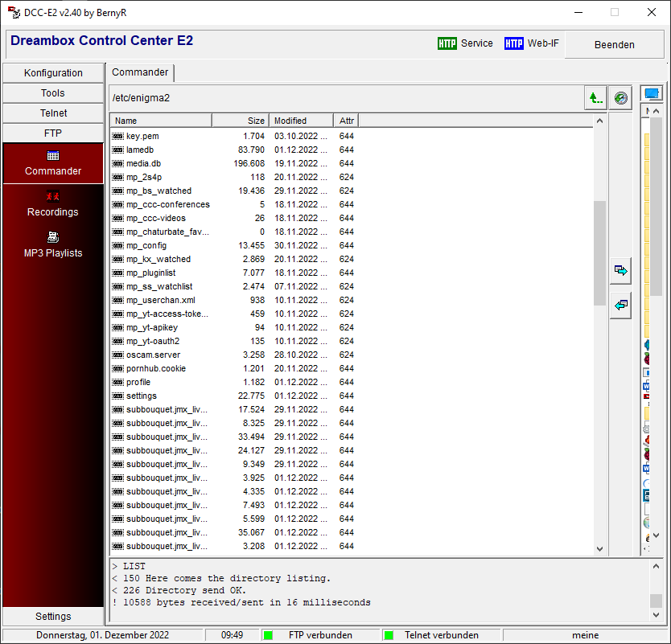Click the refresh directory icon
The width and height of the screenshot is (671, 644).
[620, 98]
